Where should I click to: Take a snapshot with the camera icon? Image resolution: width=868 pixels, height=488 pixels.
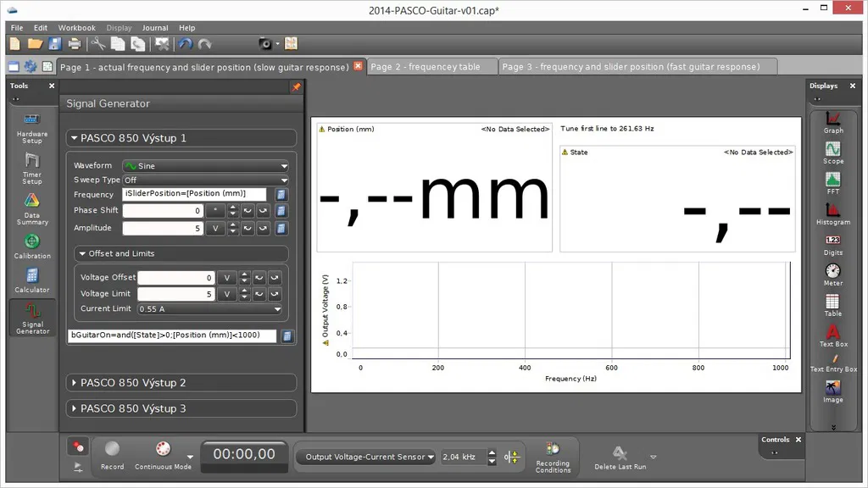click(265, 44)
